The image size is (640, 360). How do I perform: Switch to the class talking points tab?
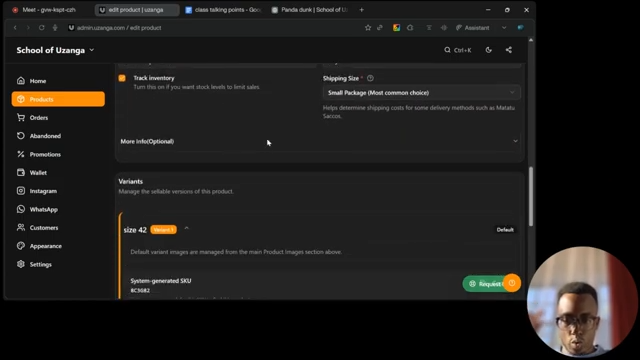(x=223, y=10)
